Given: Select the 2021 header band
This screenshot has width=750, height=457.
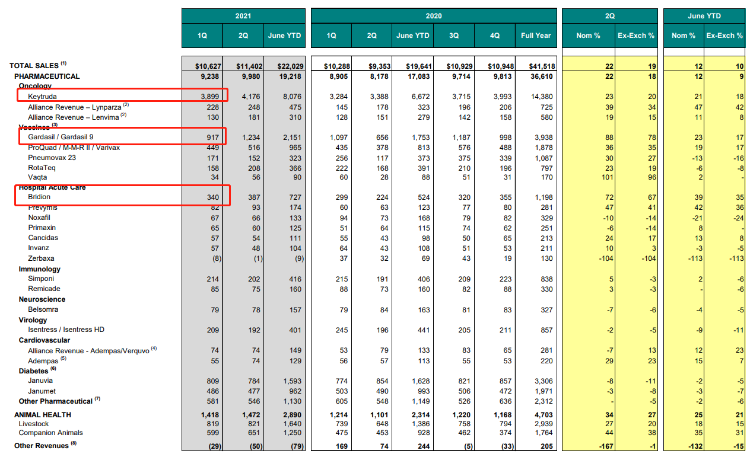Looking at the screenshot, I should (x=243, y=16).
